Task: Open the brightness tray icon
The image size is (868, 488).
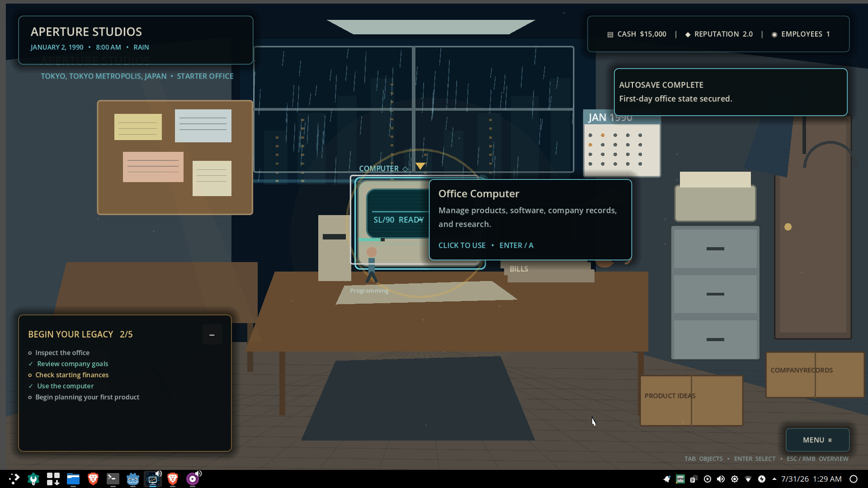Action: (x=735, y=479)
